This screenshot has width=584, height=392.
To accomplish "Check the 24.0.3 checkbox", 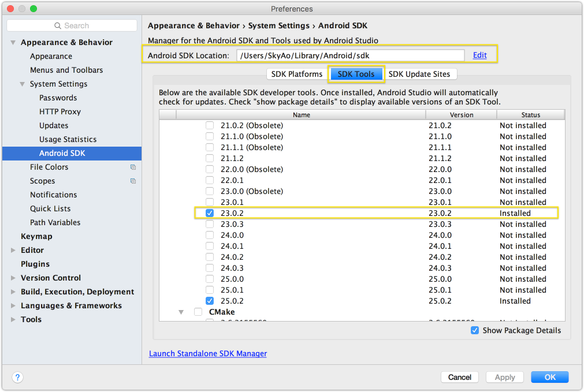I will click(210, 268).
